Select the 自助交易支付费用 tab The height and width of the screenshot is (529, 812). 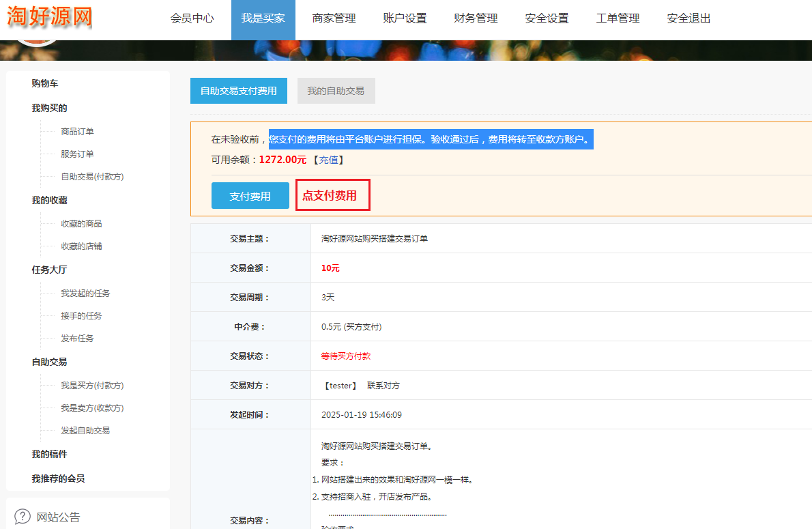pyautogui.click(x=238, y=91)
